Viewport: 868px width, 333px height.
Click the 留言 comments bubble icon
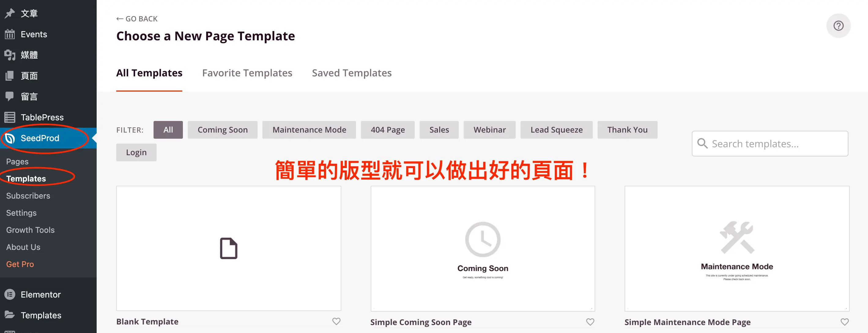click(x=10, y=96)
